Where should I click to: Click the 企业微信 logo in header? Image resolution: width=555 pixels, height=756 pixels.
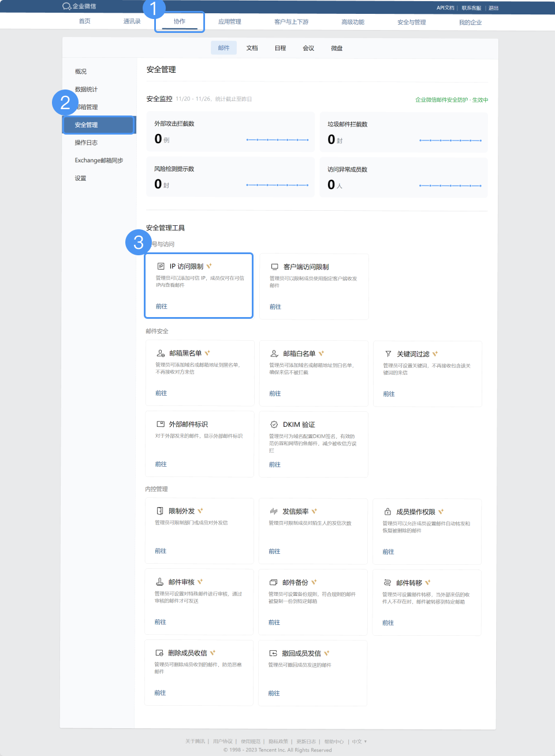tap(79, 6)
